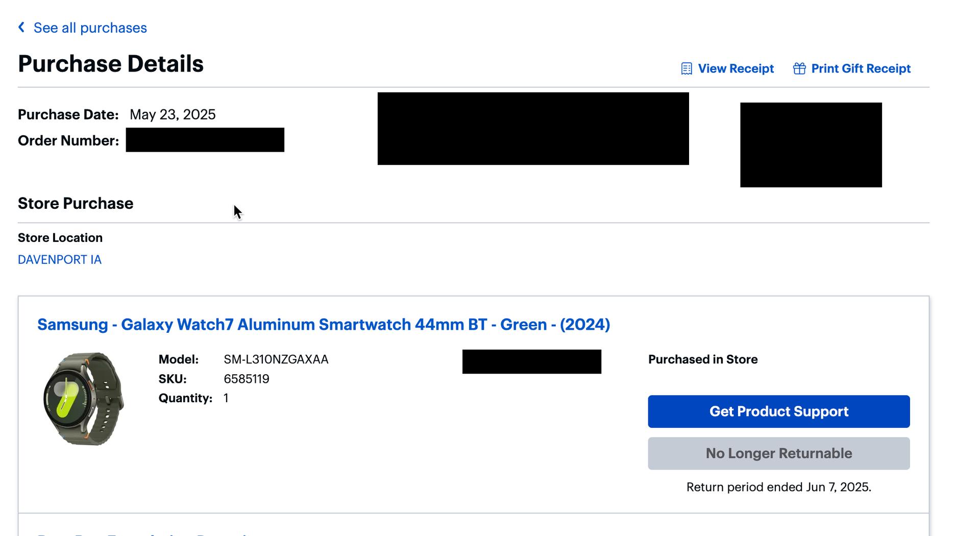The image size is (980, 536).
Task: Click the green Galaxy Watch7 product image
Action: (84, 399)
